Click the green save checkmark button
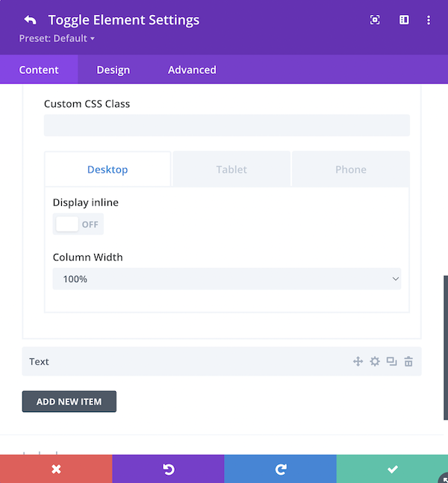 click(392, 469)
